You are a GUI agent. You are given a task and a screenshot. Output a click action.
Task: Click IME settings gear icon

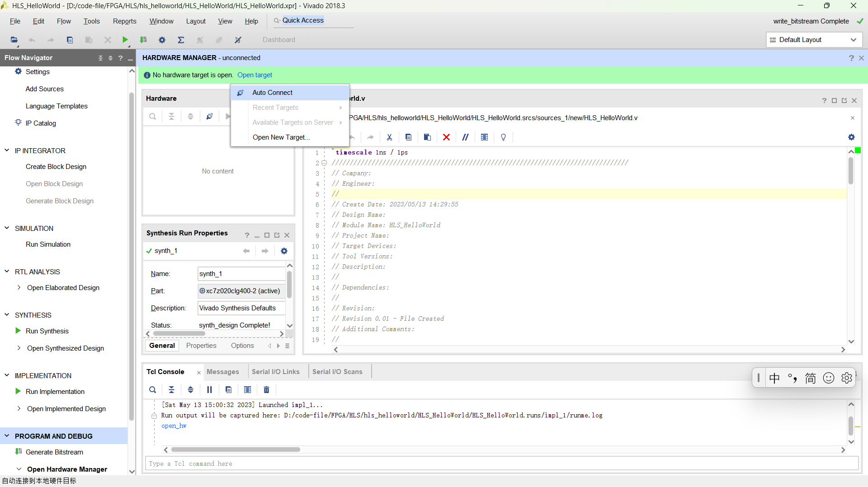(846, 378)
